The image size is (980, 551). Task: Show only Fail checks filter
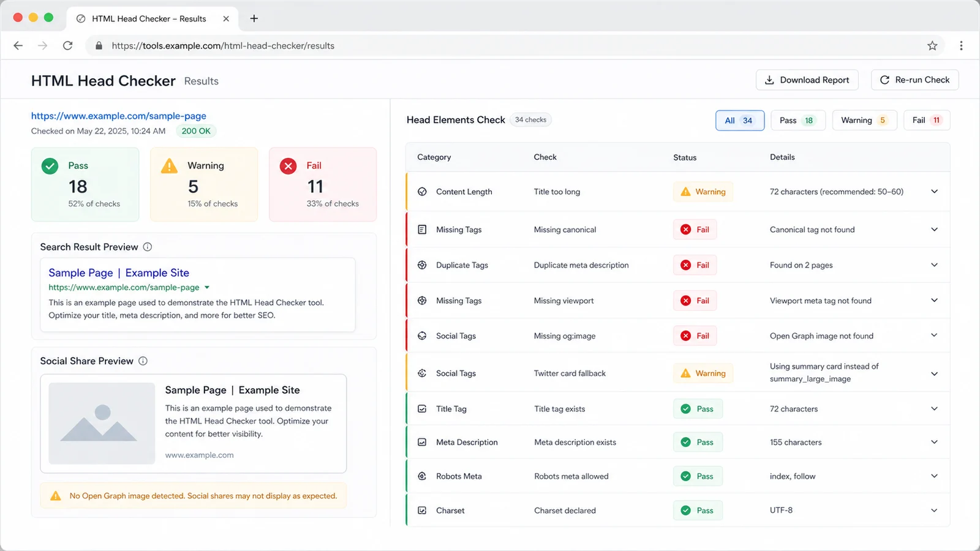pos(927,120)
